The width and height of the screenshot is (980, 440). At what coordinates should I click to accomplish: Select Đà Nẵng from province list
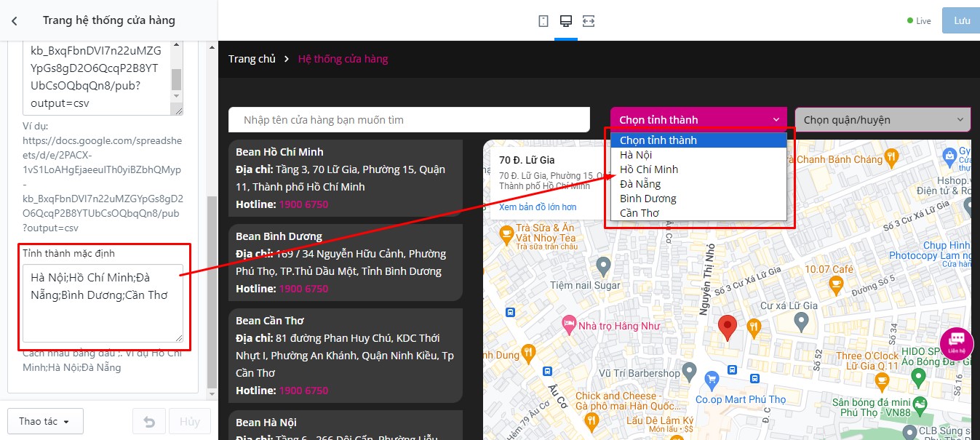(699, 184)
